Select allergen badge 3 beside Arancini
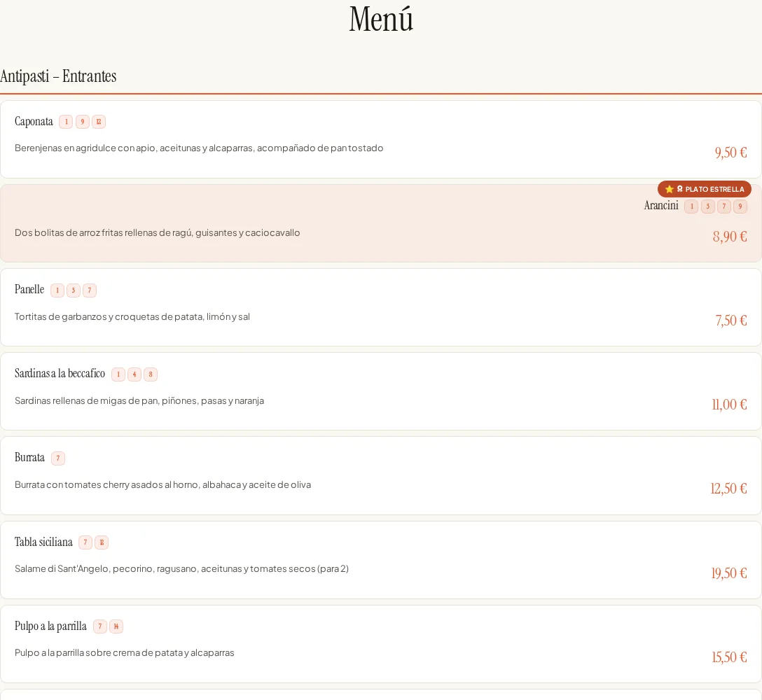Viewport: 762px width, 700px height. [x=708, y=206]
